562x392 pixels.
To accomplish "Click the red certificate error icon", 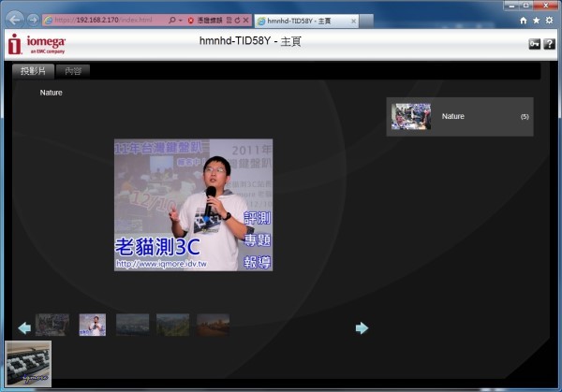I will click(191, 21).
